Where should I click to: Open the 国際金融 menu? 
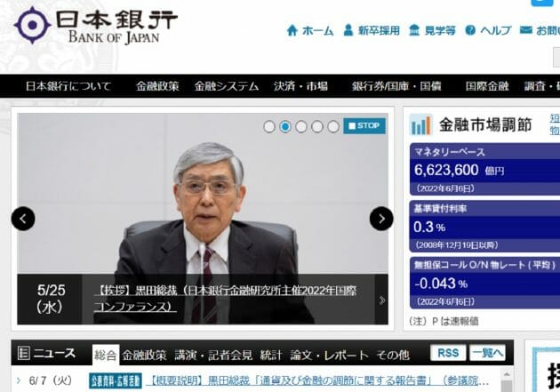[x=487, y=86]
